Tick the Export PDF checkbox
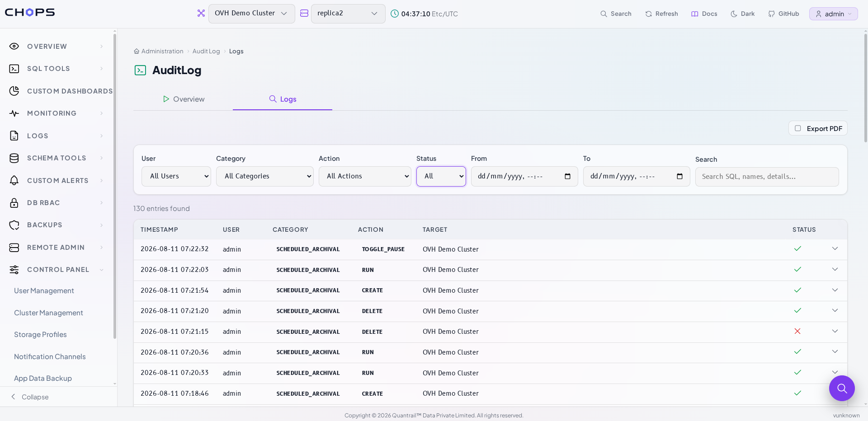 point(798,128)
